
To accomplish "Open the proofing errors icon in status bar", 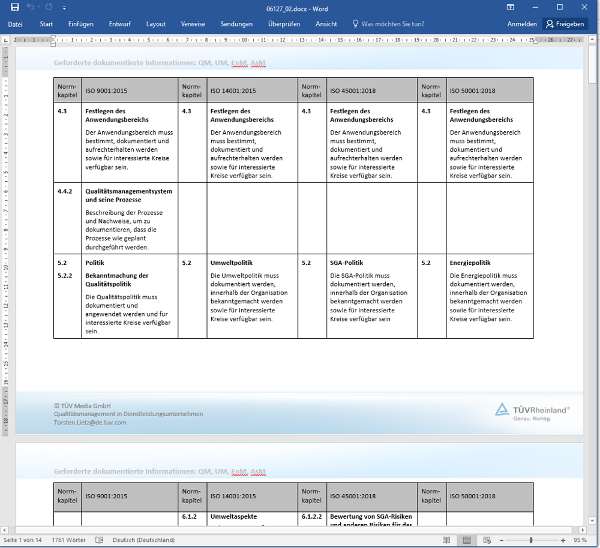I will coord(100,540).
